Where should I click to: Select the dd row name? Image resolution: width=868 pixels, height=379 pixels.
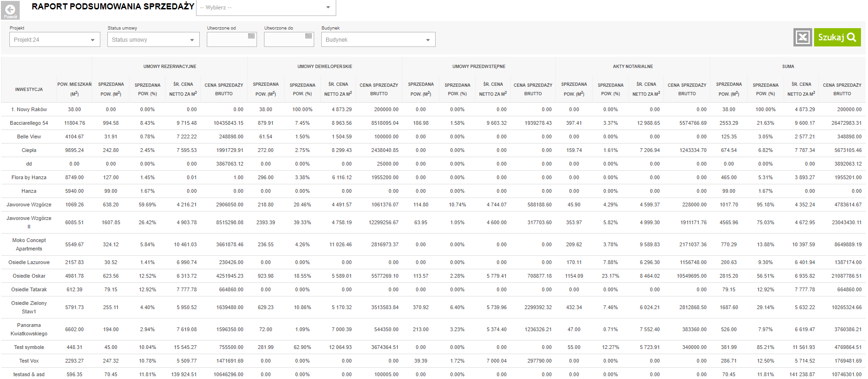click(29, 164)
